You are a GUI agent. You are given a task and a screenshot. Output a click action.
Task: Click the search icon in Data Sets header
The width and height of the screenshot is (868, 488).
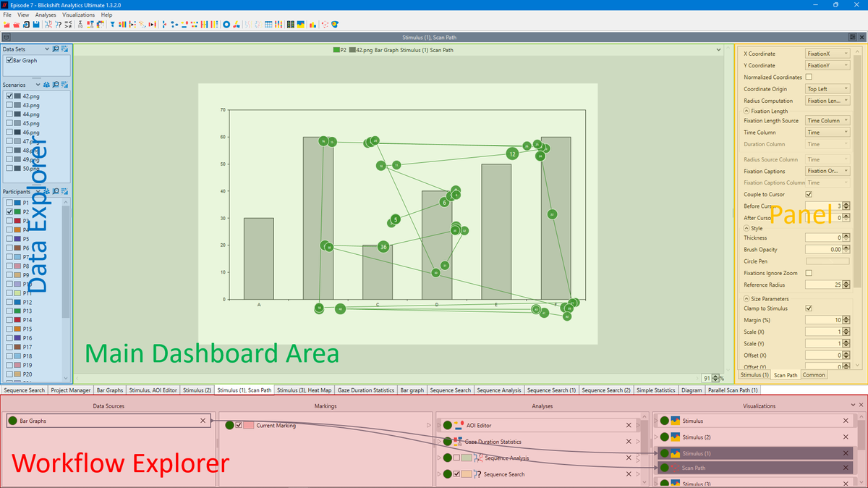click(x=56, y=49)
